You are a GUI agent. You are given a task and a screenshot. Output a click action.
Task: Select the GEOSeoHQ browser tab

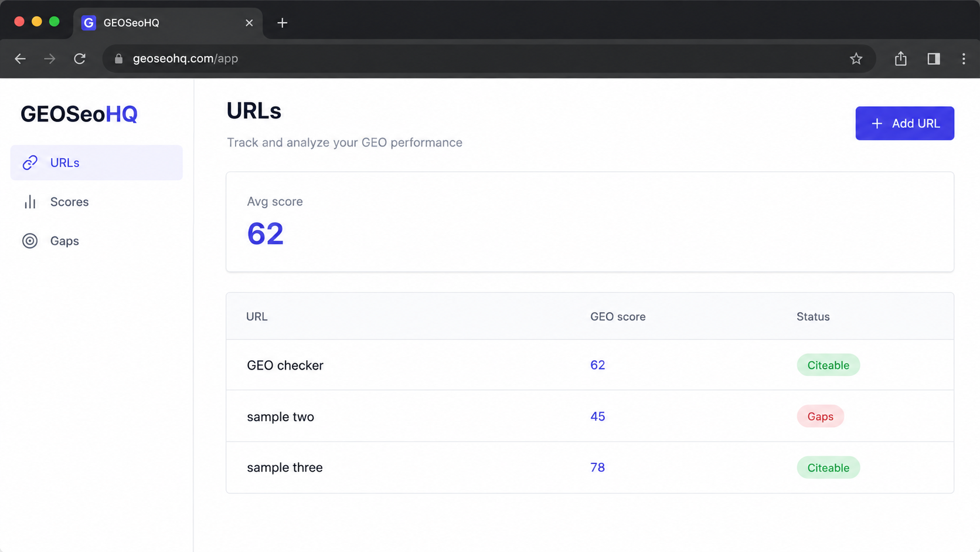tap(168, 23)
